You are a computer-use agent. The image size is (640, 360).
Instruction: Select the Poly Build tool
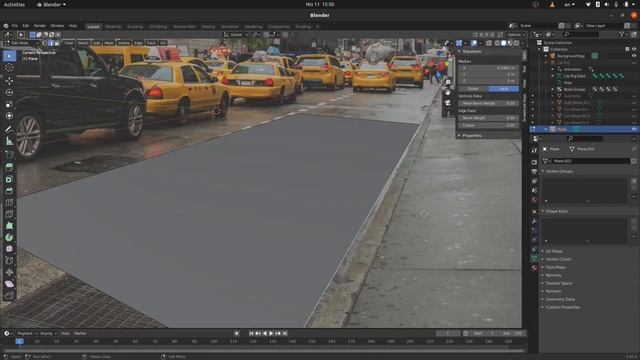tap(9, 226)
